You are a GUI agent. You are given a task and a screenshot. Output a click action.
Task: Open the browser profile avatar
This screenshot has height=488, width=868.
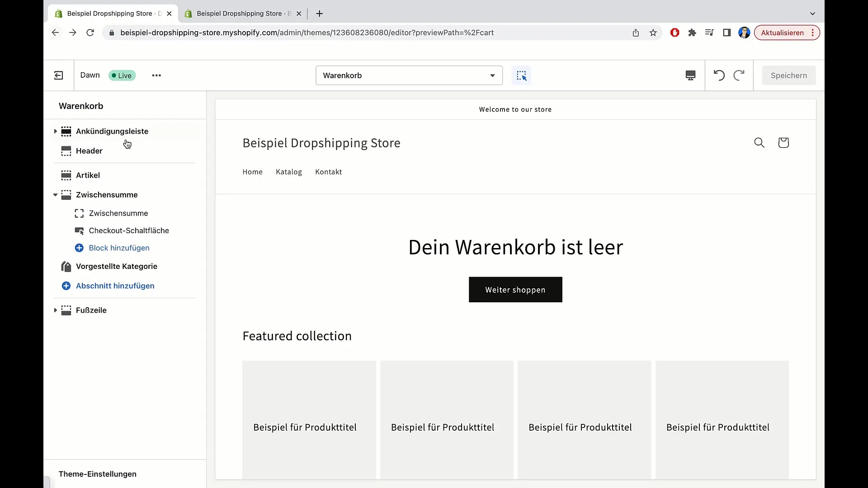pyautogui.click(x=744, y=33)
